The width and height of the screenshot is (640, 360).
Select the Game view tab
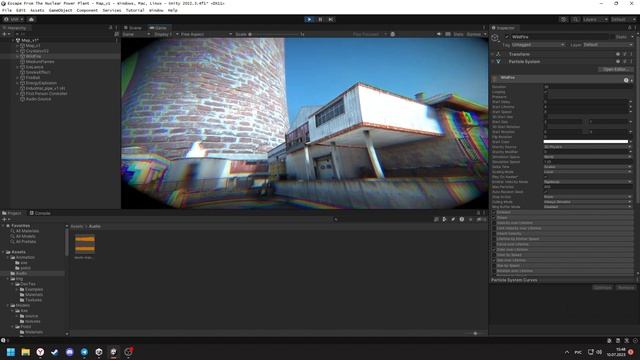pyautogui.click(x=158, y=28)
